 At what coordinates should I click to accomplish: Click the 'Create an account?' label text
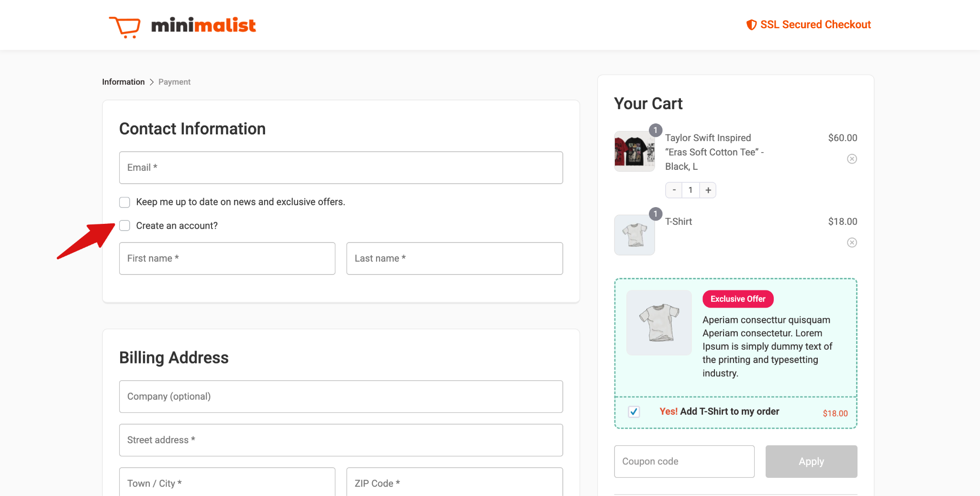pos(177,226)
